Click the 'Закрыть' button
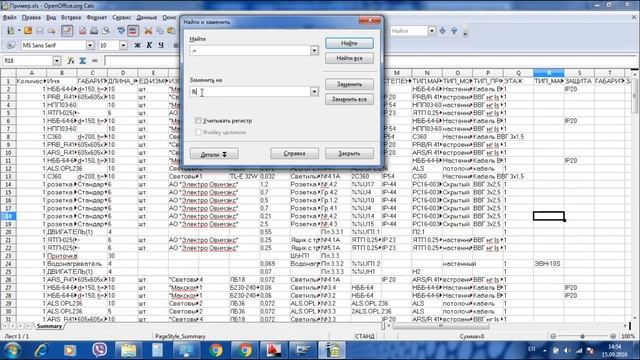 349,154
